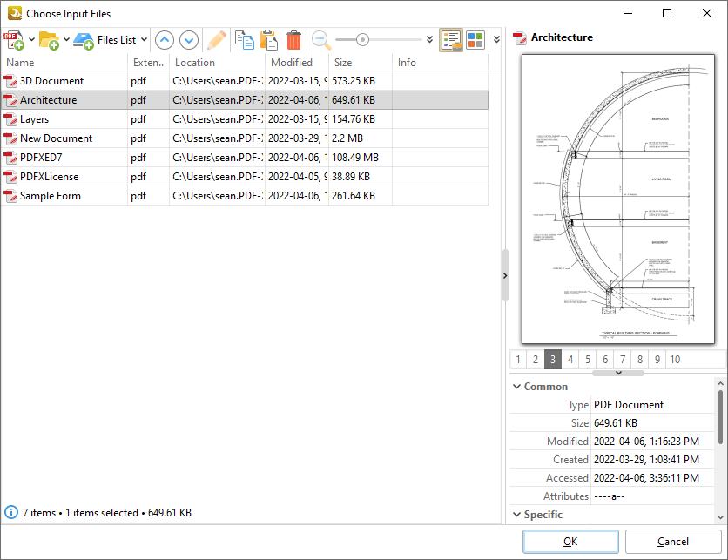Expand hidden zoom toolbar options chevron

point(429,39)
